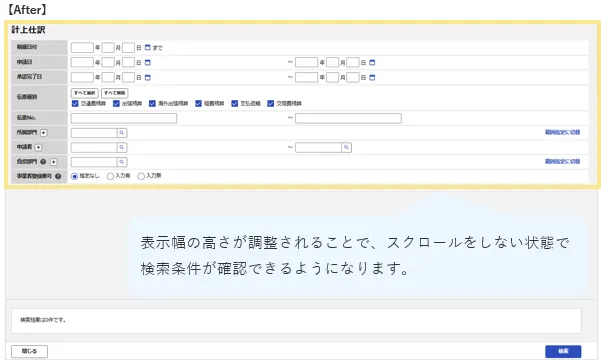
Task: Open calendar picker beside the まで date
Action: 148,48
